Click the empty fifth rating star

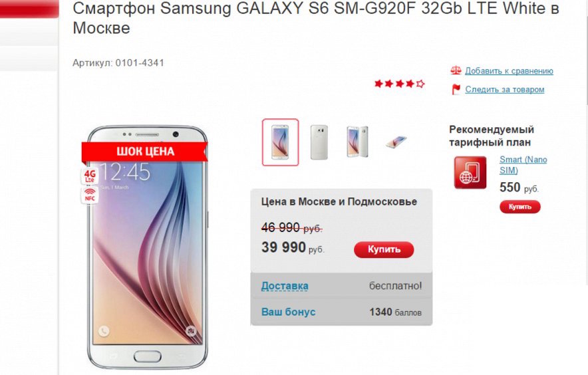click(x=420, y=84)
